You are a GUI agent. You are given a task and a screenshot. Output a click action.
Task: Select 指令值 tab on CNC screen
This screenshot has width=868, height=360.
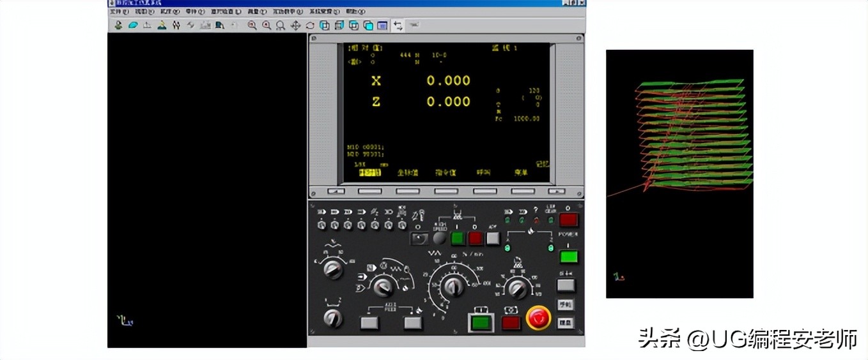(444, 172)
